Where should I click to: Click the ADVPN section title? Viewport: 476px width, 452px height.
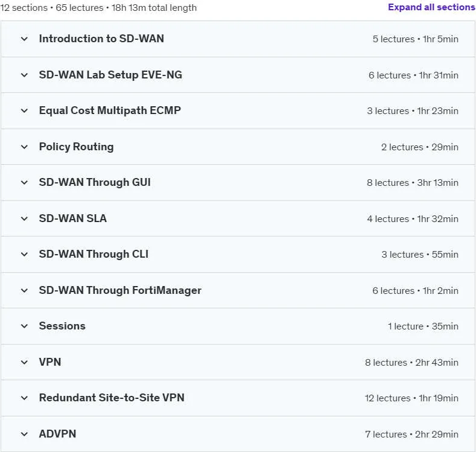click(57, 434)
